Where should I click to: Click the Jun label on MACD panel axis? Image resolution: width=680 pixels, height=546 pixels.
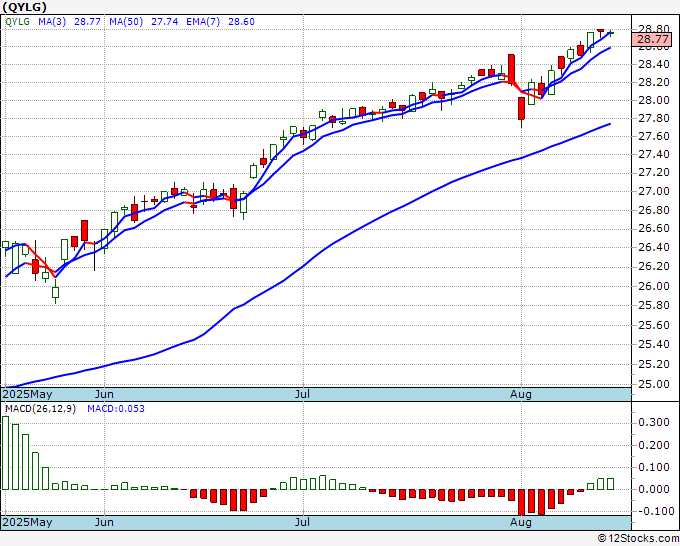104,522
